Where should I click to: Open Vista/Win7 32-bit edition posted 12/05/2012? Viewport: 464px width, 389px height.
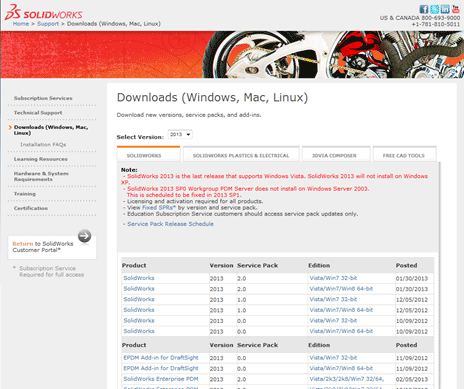[333, 299]
